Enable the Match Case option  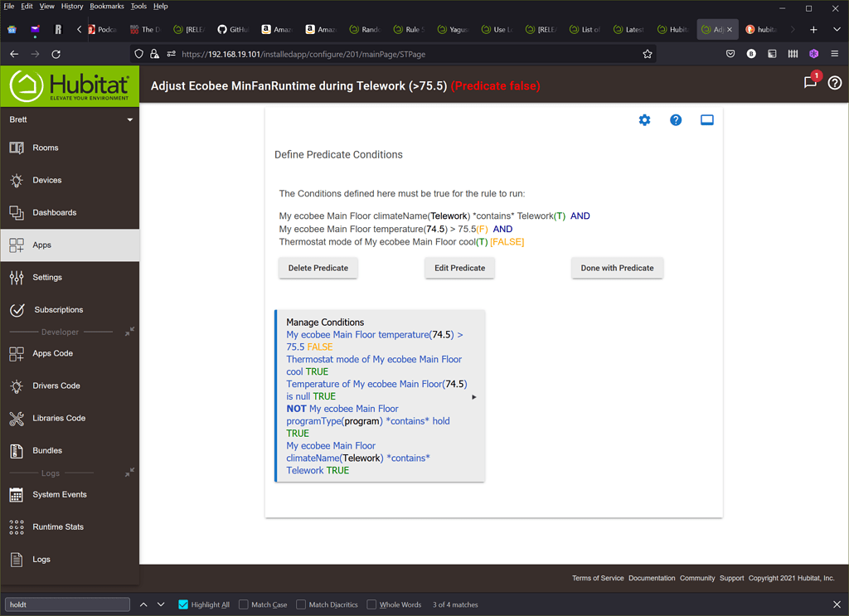pos(244,605)
